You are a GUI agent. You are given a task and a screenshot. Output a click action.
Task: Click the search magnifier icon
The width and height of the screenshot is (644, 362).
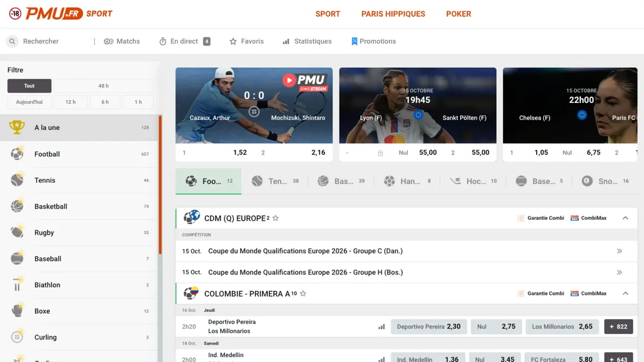click(x=12, y=41)
